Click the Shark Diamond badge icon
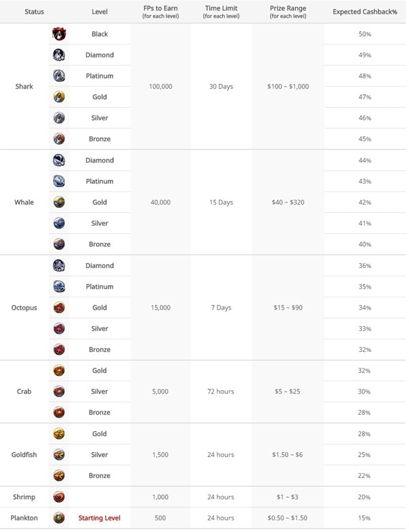The image size is (409, 532). coord(59,55)
